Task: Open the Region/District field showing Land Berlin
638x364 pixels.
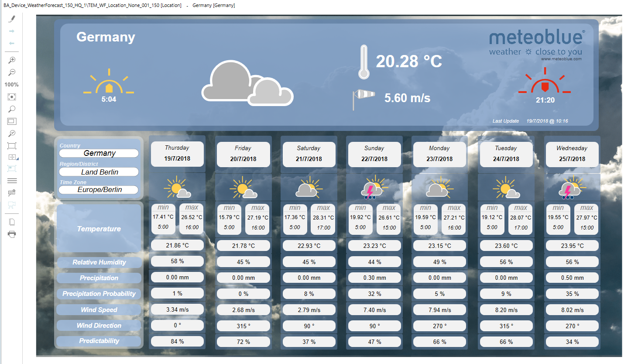Action: [x=99, y=172]
